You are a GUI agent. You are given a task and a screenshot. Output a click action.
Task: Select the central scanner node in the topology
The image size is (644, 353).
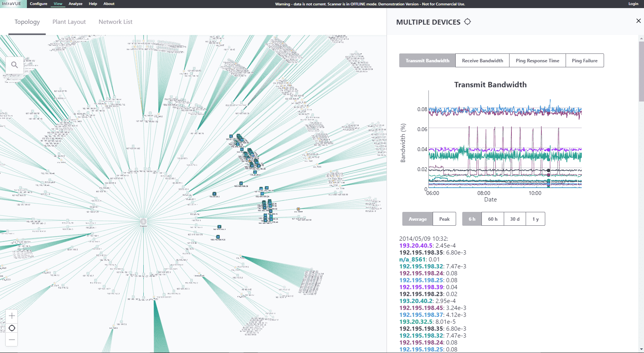pyautogui.click(x=143, y=221)
